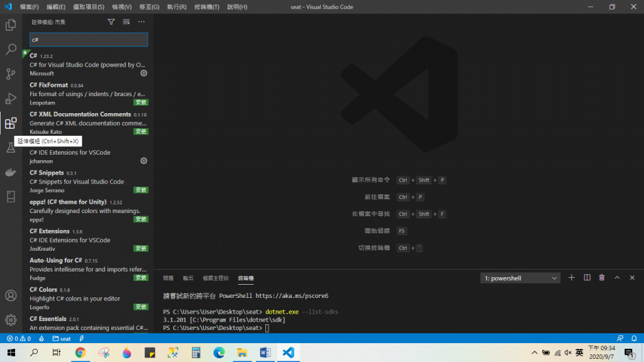Open the File (檔案) menu
This screenshot has width=644, height=362.
pos(29,7)
